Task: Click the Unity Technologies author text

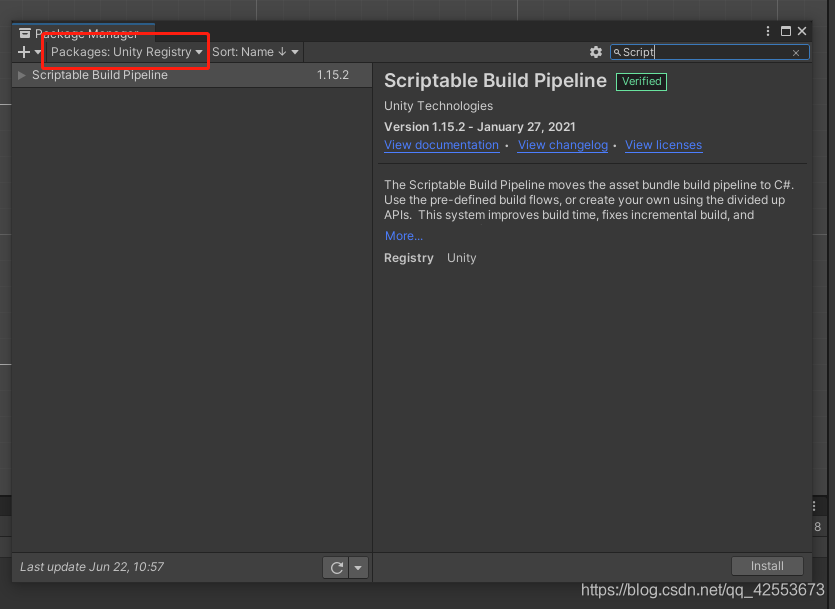Action: 438,106
